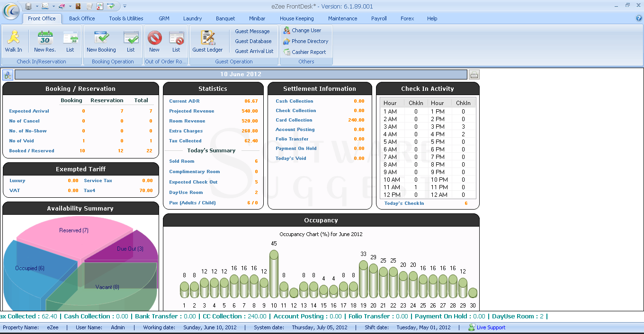Open the Customize Quick Access Toolbar dropdown

click(125, 6)
